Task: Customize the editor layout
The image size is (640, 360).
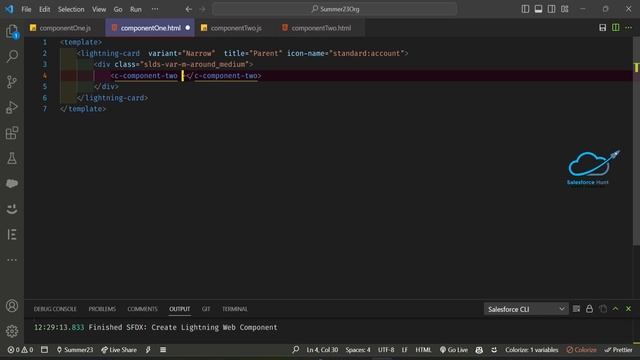Action: pyautogui.click(x=564, y=9)
